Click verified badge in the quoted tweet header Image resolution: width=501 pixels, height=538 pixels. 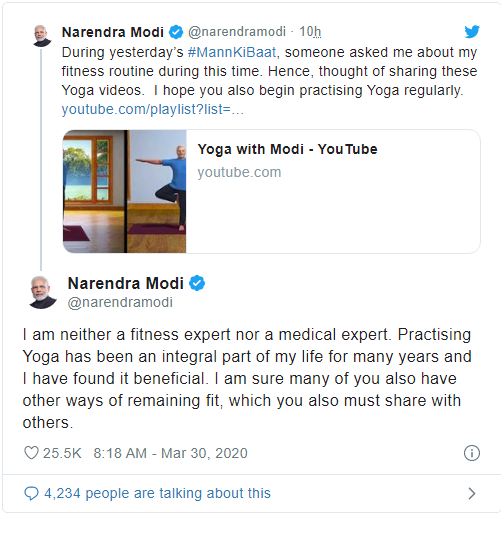(x=176, y=32)
